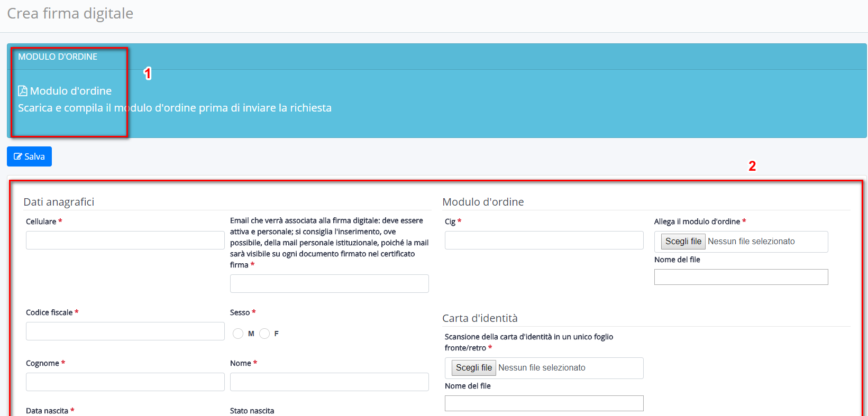Image resolution: width=868 pixels, height=416 pixels.
Task: Click the Dati anagrafici section heading
Action: pos(59,202)
